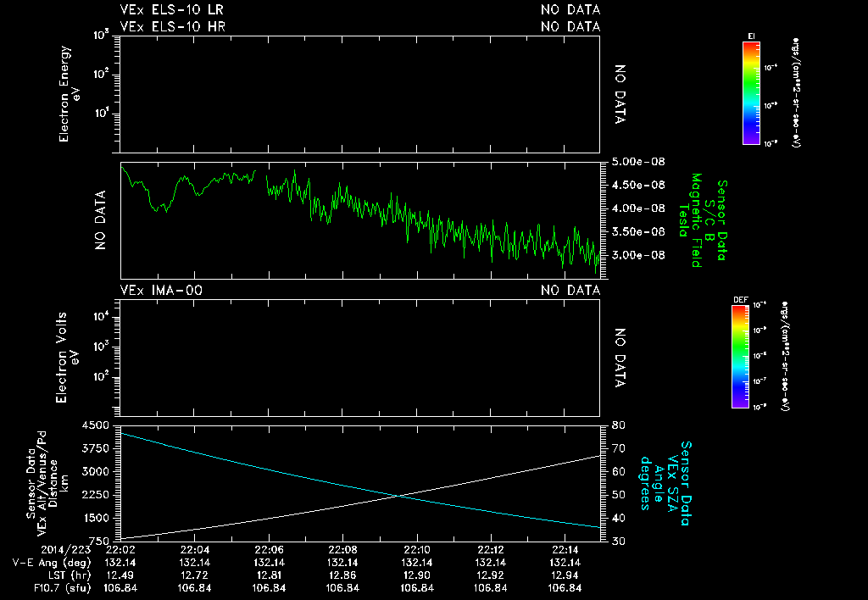Click the LST value 12.81
This screenshot has width=868, height=600.
(x=269, y=575)
